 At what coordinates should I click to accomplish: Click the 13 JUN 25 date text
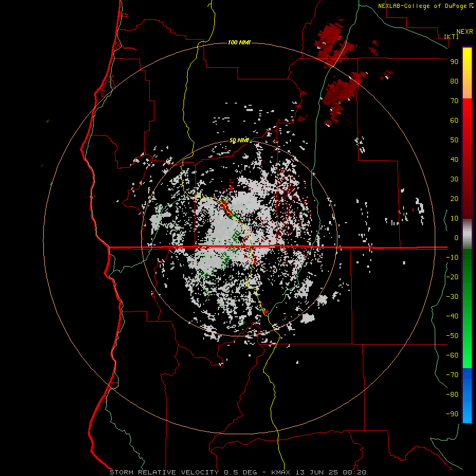pos(317,472)
